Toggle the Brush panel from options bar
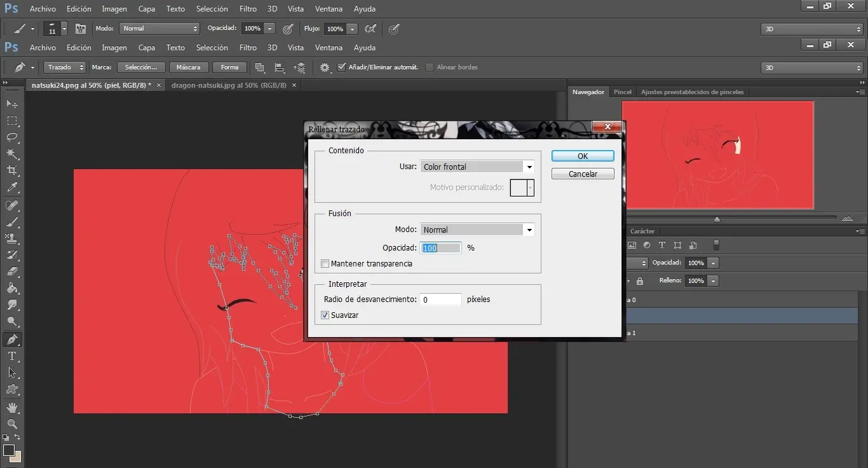Viewport: 868px width, 468px height. pos(81,29)
